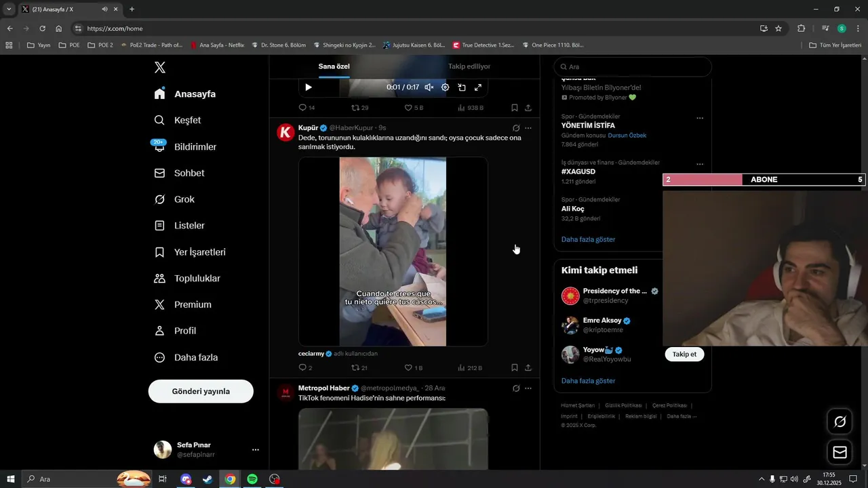
Task: View top post statistics 938 B
Action: pyautogui.click(x=470, y=108)
